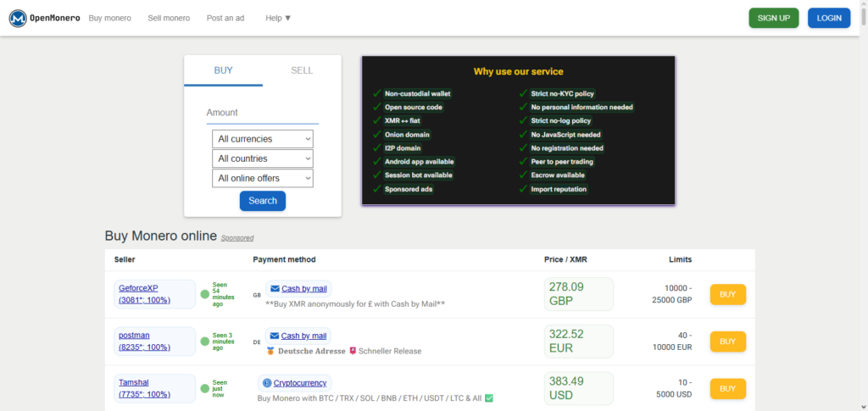Go to Buy monero in navigation
This screenshot has width=868, height=411.
[109, 19]
